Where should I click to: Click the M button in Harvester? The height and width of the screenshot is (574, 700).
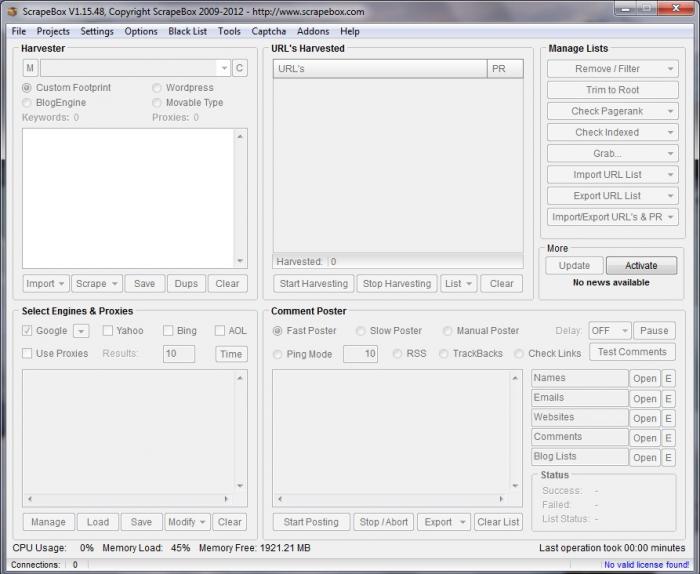(30, 68)
